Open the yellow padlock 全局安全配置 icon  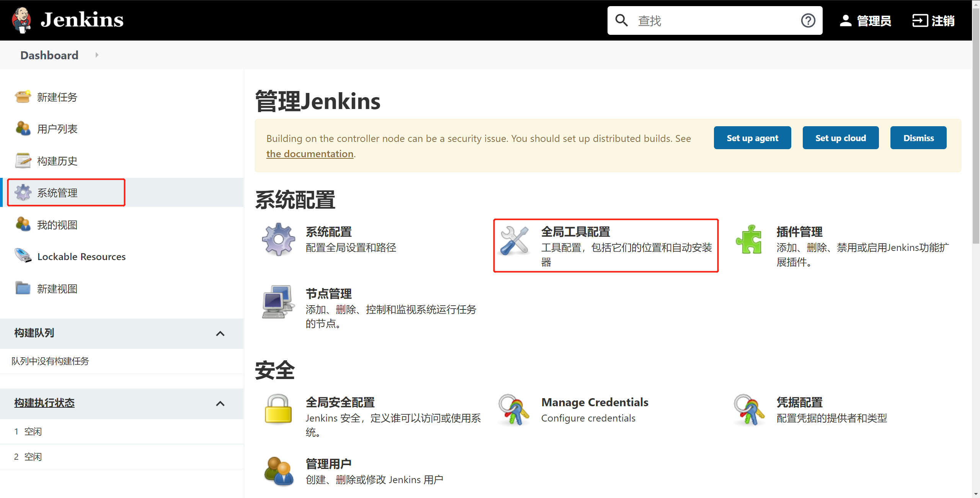pos(278,409)
